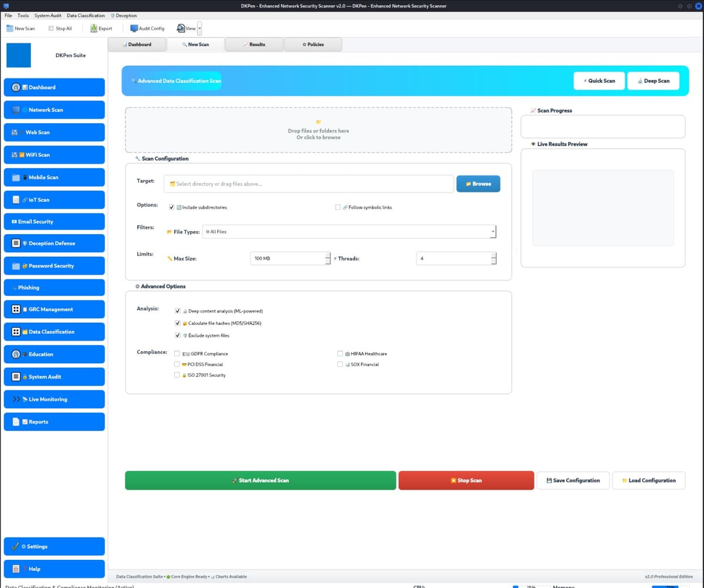Click the Export toolbar icon
Screen dimensions: 704x588
(x=100, y=28)
